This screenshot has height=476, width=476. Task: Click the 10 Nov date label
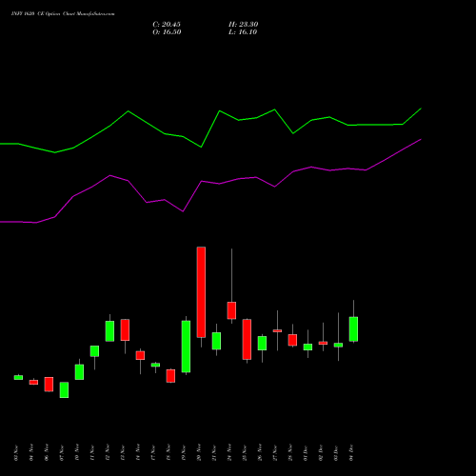tap(77, 453)
